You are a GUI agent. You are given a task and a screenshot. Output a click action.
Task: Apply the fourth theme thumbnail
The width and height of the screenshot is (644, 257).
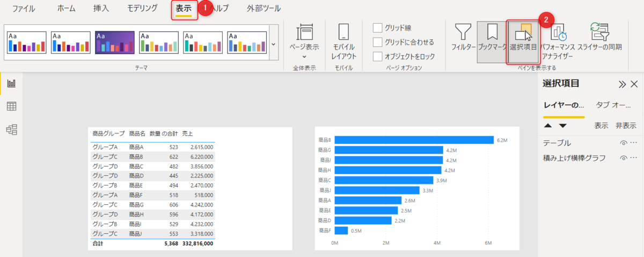tap(159, 42)
